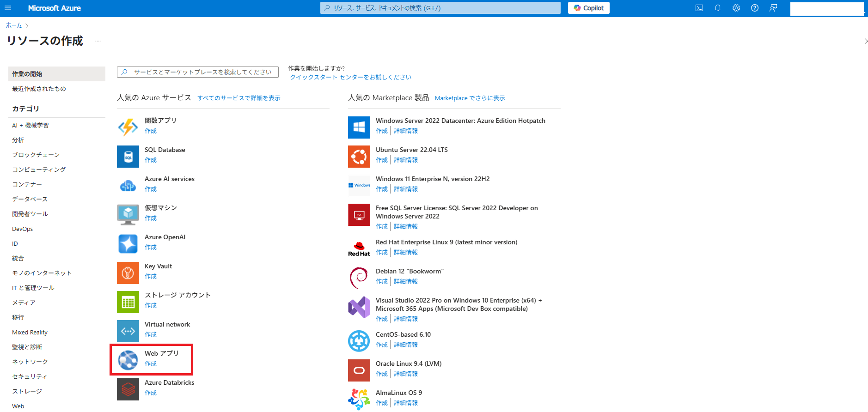868x412 pixels.
Task: Expand the collapsed panel chevron at right edge
Action: tap(865, 41)
